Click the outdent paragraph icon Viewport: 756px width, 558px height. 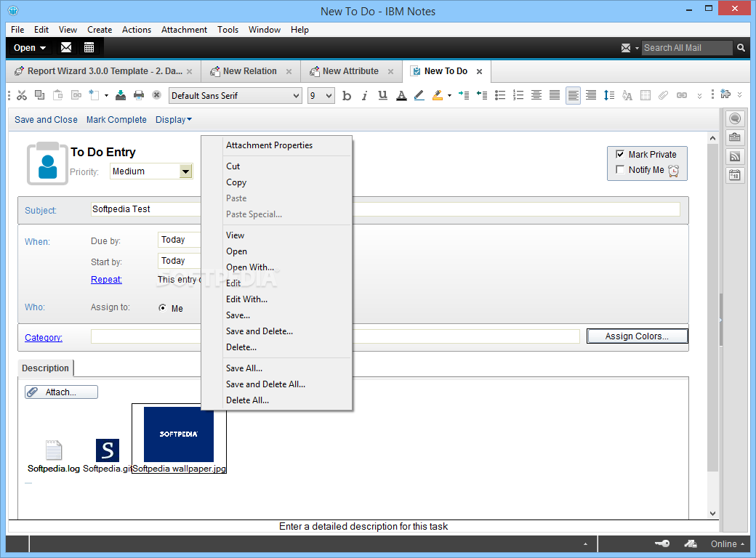pos(482,95)
